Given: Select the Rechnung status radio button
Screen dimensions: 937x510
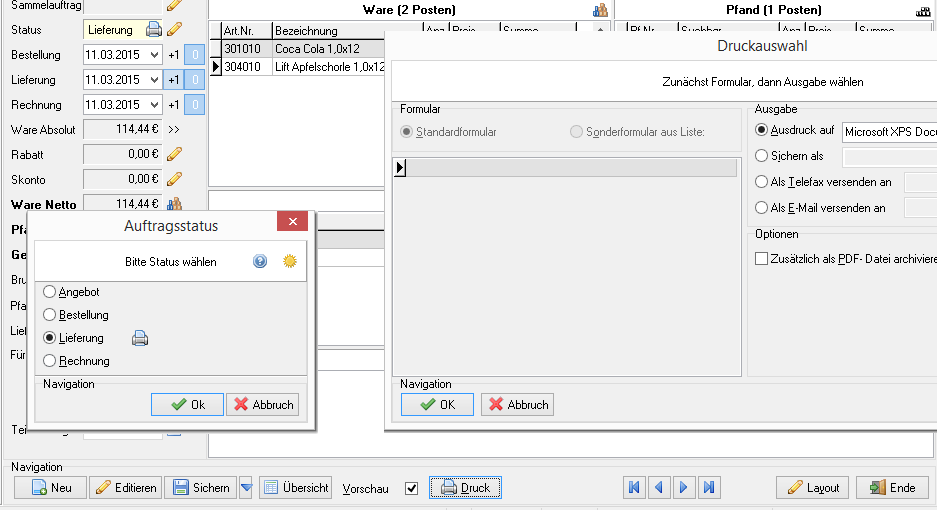Looking at the screenshot, I should (50, 361).
